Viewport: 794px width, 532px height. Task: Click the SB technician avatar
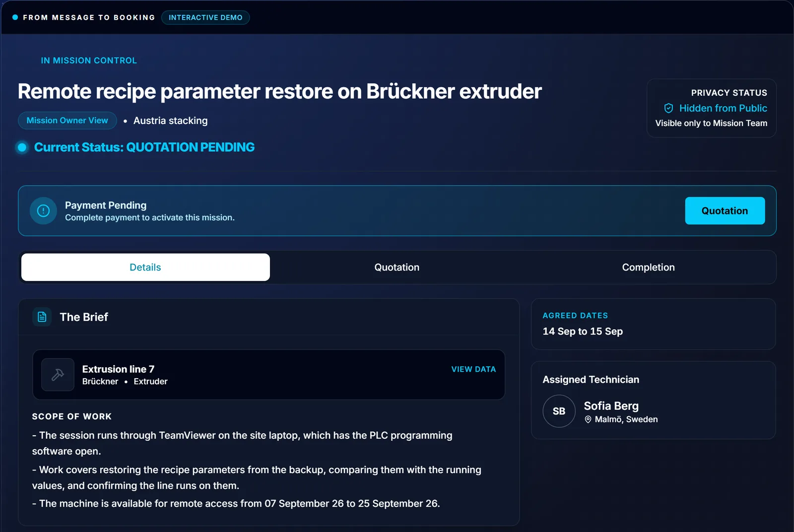click(559, 411)
